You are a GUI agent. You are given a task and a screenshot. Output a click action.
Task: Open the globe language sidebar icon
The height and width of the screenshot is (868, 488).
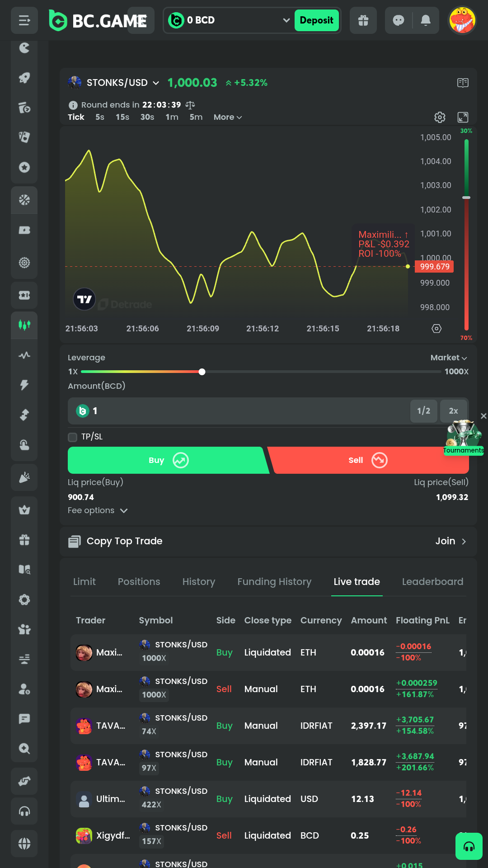24,844
